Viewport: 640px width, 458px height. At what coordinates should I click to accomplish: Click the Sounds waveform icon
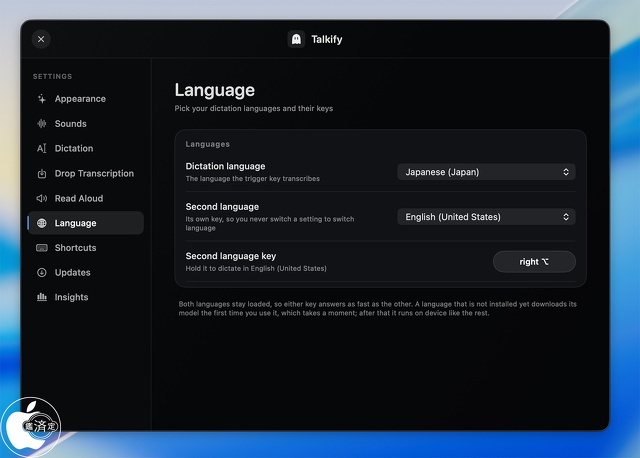point(42,124)
